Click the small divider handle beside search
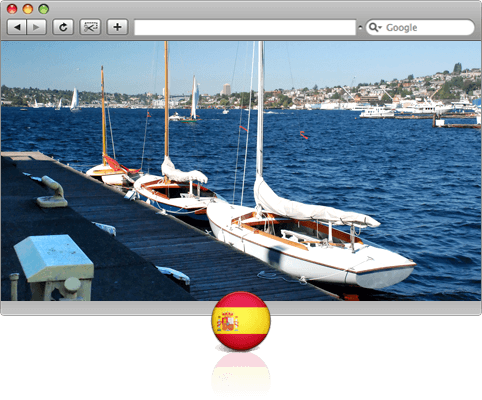482x400 pixels. (360, 27)
